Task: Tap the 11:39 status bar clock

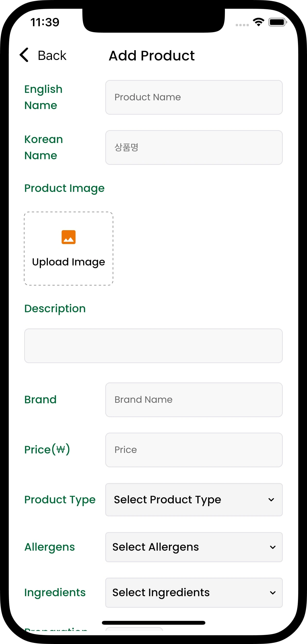Action: [x=45, y=22]
